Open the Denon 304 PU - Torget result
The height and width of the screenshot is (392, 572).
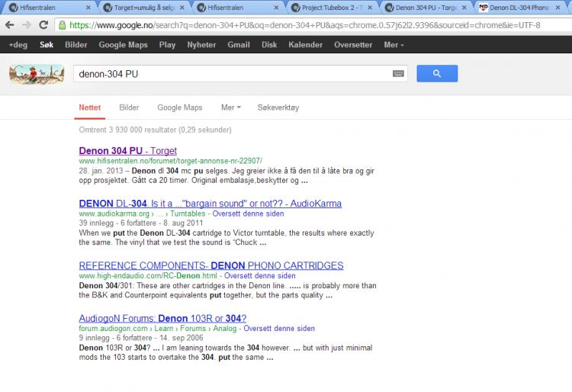(127, 150)
